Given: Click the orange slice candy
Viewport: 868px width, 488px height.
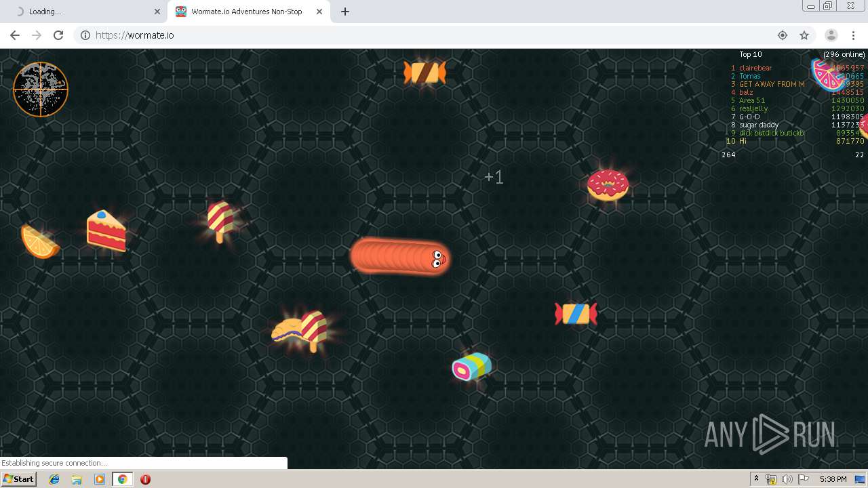Looking at the screenshot, I should [39, 241].
